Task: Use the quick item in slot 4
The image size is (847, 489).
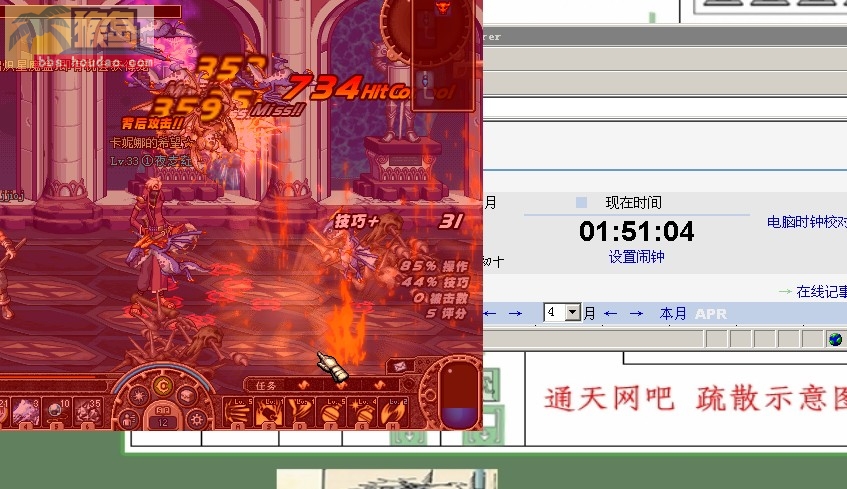Action: pyautogui.click(x=25, y=413)
